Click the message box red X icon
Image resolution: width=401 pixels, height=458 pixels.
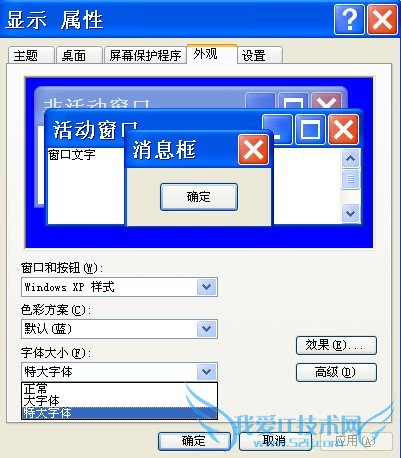tap(254, 150)
